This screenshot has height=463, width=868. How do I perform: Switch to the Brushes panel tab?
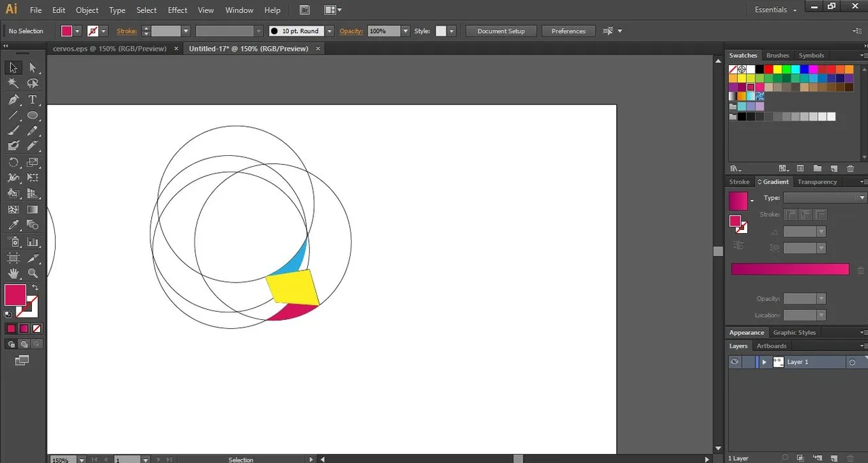tap(778, 56)
